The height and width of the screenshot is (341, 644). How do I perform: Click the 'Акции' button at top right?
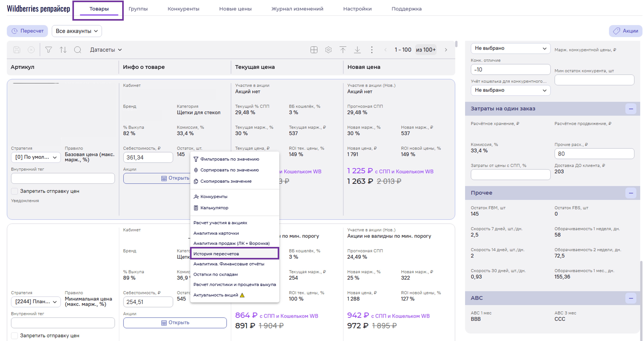pos(626,31)
